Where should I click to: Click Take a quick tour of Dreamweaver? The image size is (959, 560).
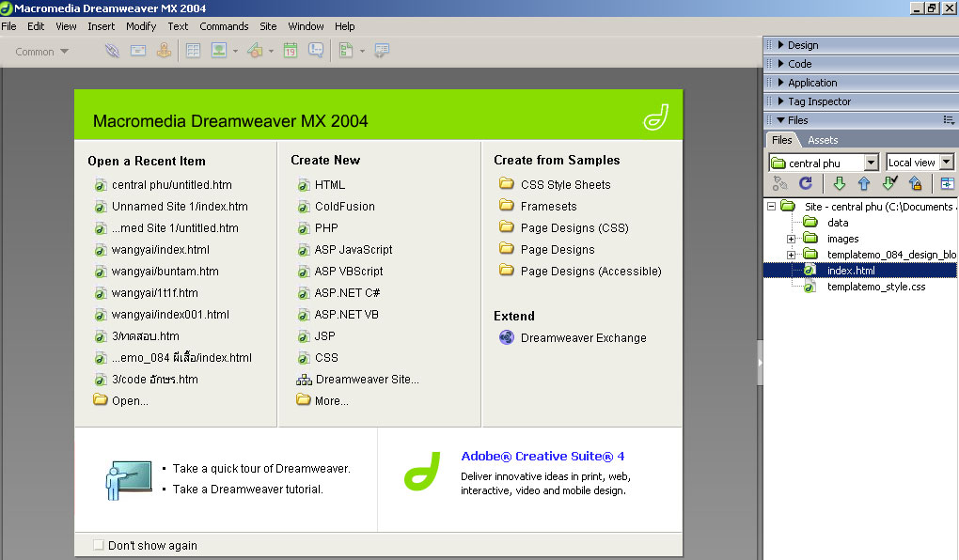261,469
